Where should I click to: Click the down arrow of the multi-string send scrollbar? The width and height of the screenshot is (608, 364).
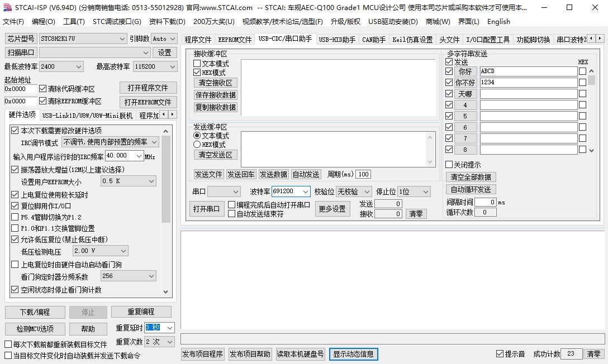pos(592,150)
